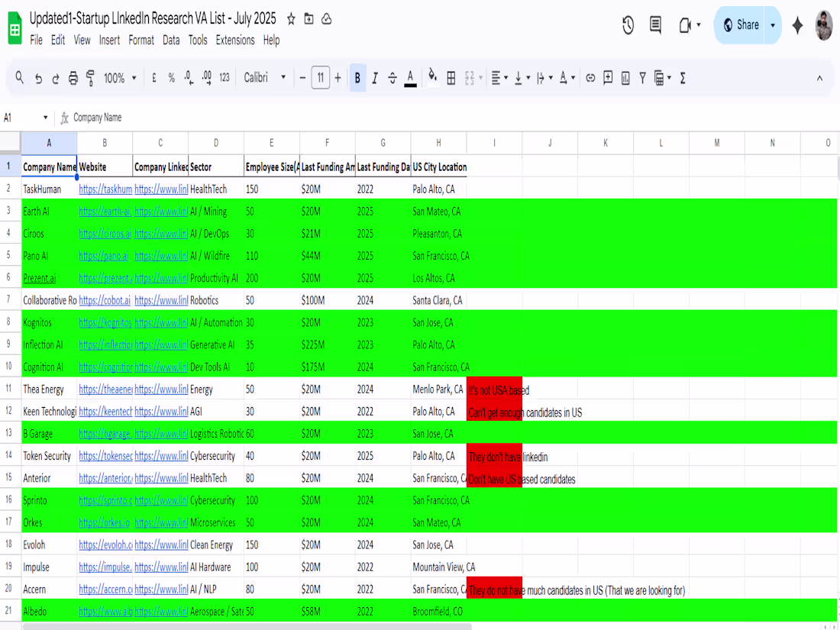Select column D header

coord(216,143)
